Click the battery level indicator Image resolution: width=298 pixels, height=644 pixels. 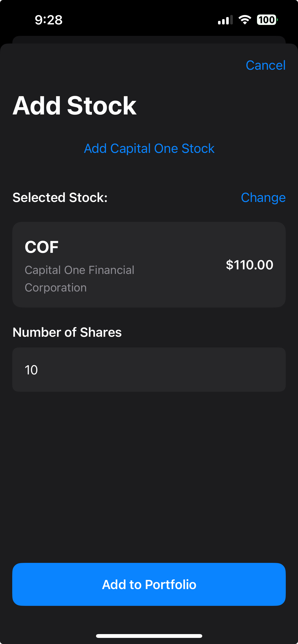pos(267,20)
